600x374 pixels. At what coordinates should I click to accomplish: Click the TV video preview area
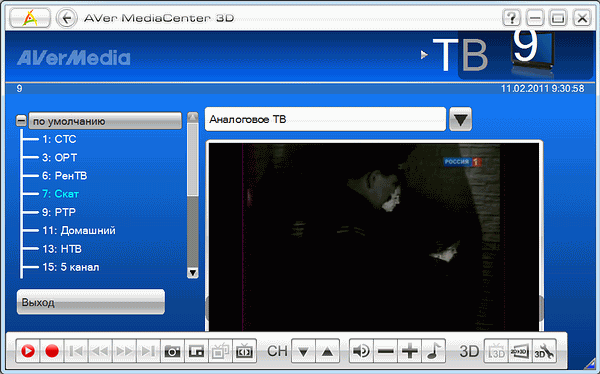click(x=374, y=237)
